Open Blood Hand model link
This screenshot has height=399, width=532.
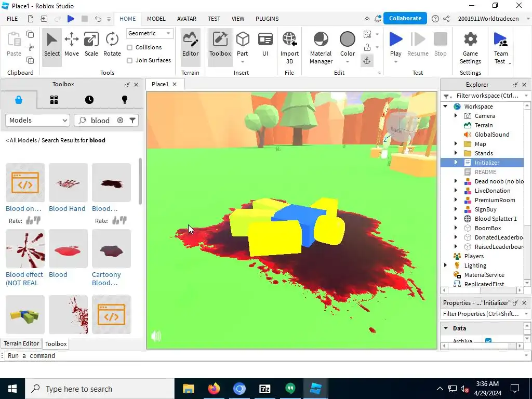point(67,208)
